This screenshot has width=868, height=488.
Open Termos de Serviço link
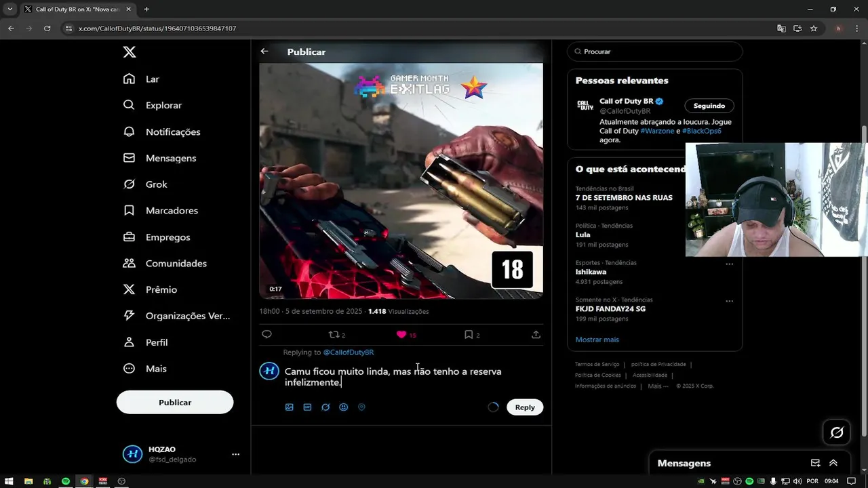[597, 365]
